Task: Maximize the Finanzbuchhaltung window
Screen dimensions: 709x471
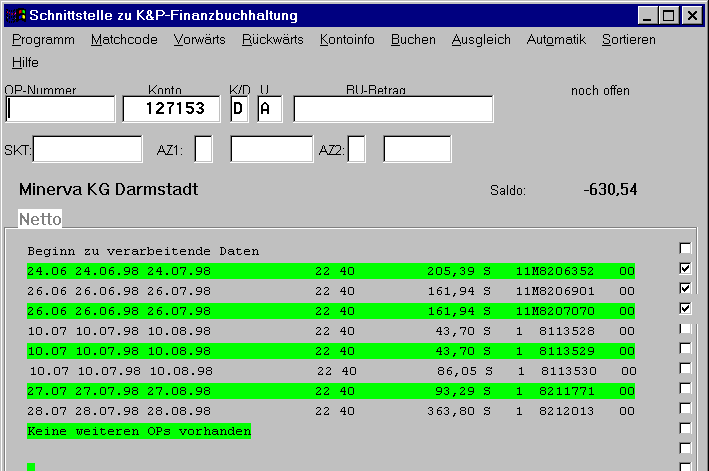Action: coord(668,15)
